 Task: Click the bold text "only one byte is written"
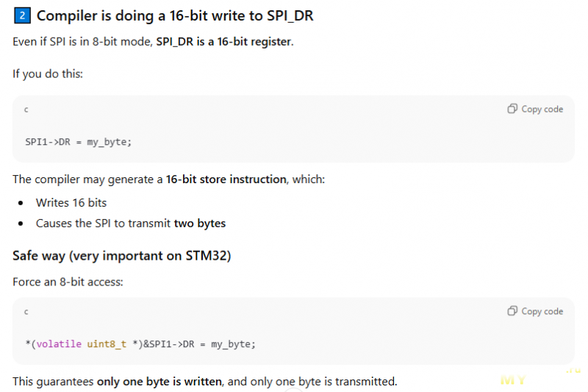coord(160,382)
